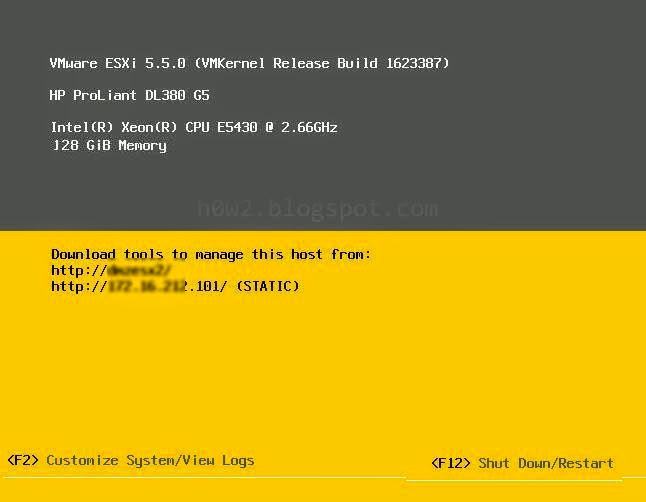Open the blurred hostname http:// link
646x502 pixels.
point(111,270)
